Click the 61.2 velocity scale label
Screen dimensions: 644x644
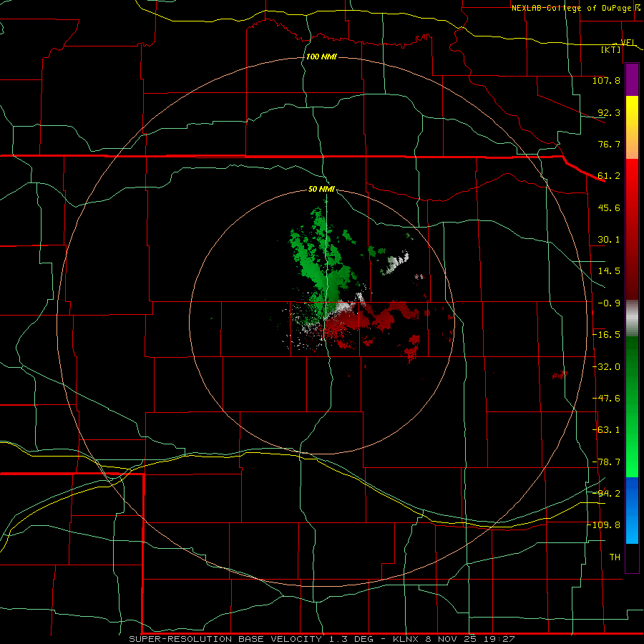click(609, 176)
